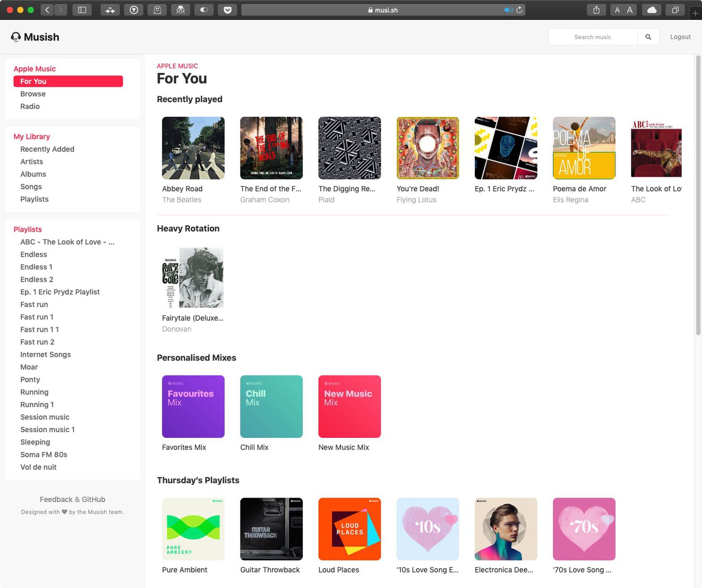Open the Chill Mix in Personalised Mixes
Viewport: 702px width, 588px height.
pos(271,406)
